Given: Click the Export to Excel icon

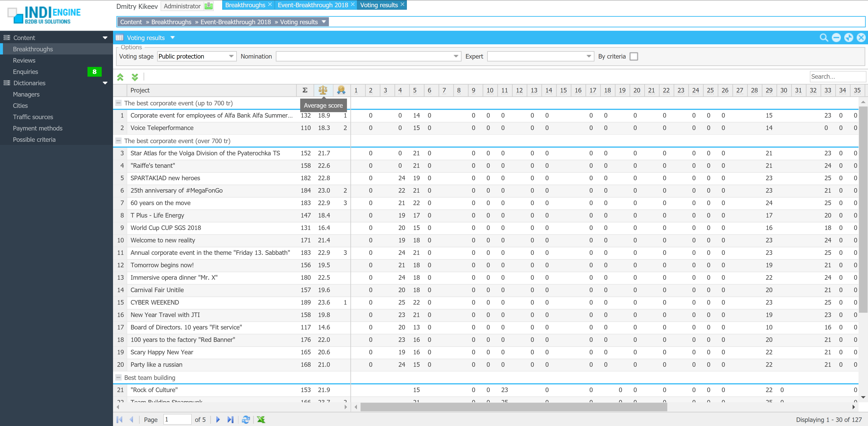Looking at the screenshot, I should 261,419.
